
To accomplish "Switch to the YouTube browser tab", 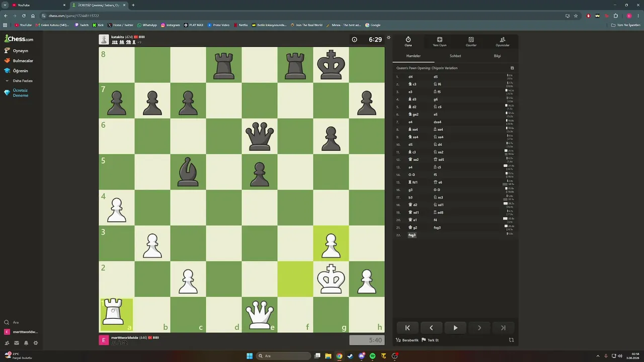I will [39, 5].
